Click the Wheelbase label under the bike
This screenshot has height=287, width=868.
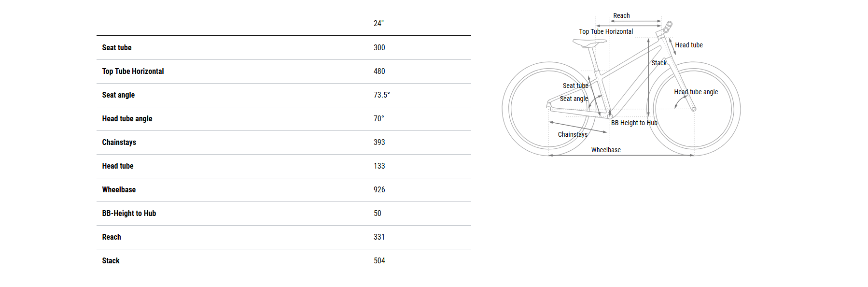tap(606, 150)
